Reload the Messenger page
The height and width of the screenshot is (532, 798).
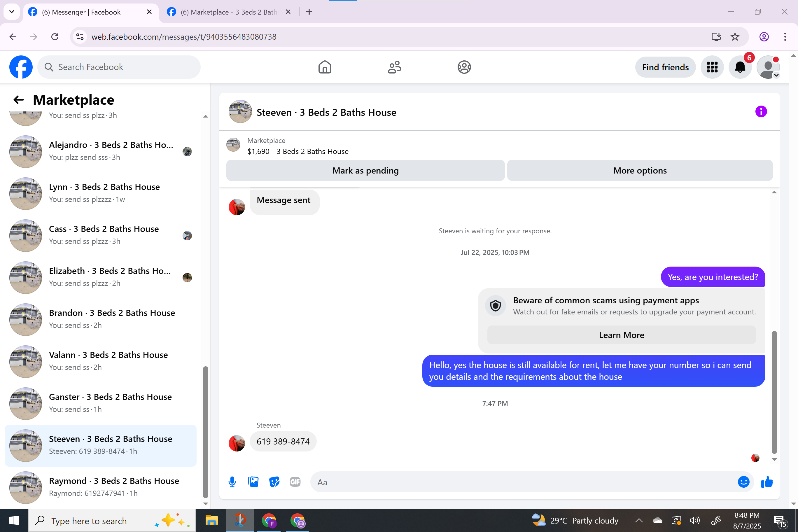pyautogui.click(x=55, y=37)
